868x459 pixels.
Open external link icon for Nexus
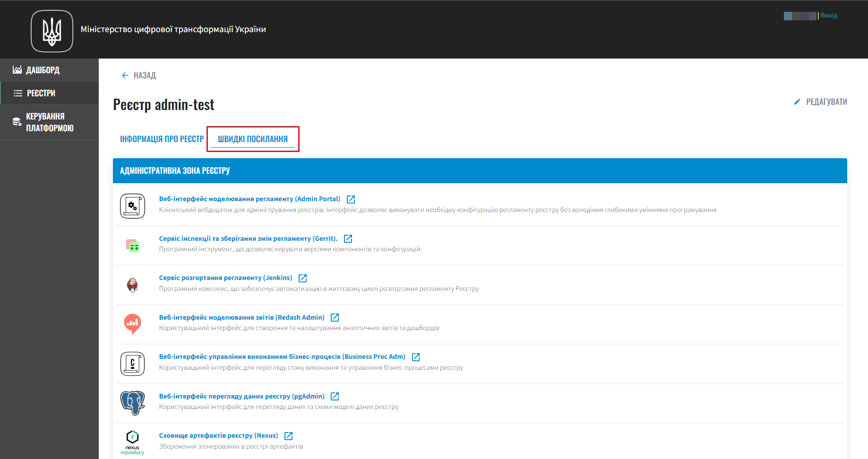(289, 436)
